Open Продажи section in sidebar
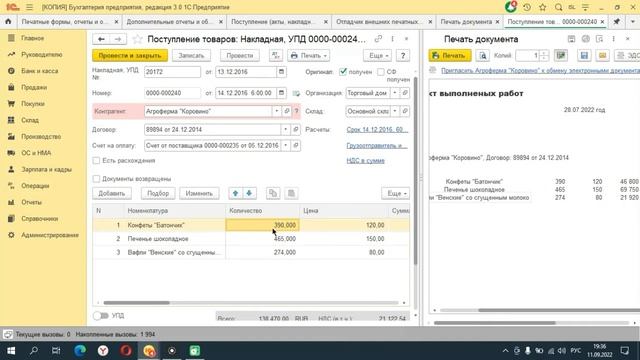Image resolution: width=640 pixels, height=360 pixels. pos(34,87)
